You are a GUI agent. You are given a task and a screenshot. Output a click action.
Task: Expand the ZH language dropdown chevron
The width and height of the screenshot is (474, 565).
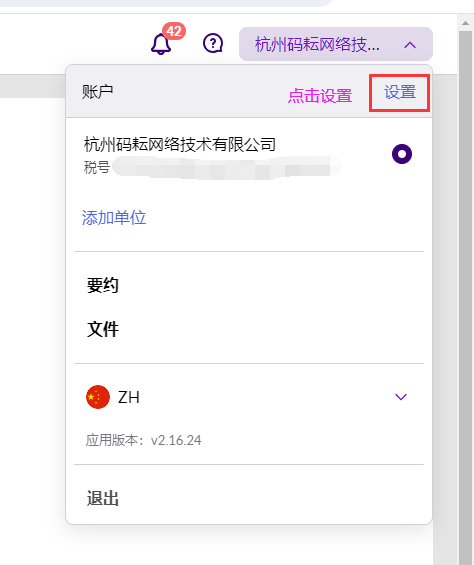401,397
